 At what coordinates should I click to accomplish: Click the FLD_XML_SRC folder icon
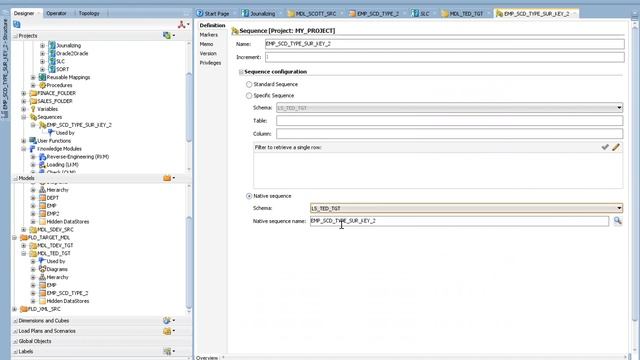coord(24,309)
